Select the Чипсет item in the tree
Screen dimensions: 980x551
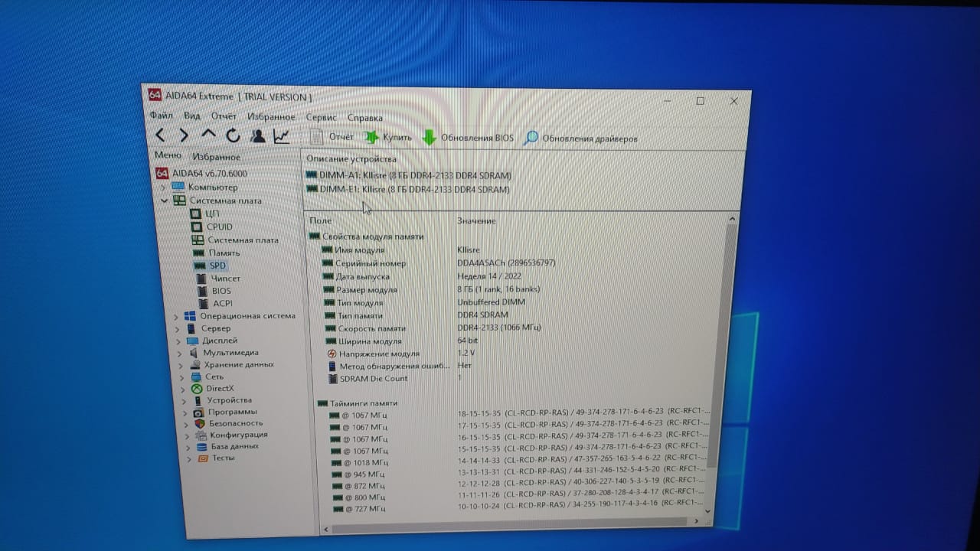tap(217, 279)
